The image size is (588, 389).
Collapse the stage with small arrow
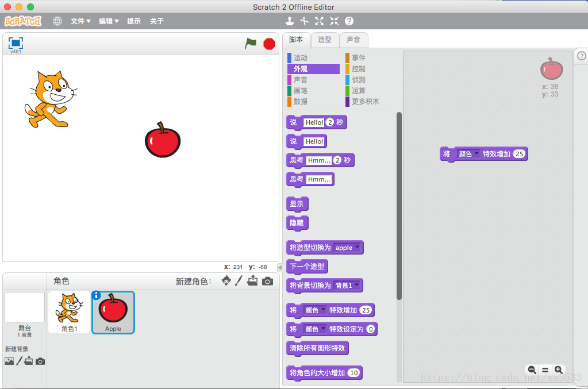point(280,267)
